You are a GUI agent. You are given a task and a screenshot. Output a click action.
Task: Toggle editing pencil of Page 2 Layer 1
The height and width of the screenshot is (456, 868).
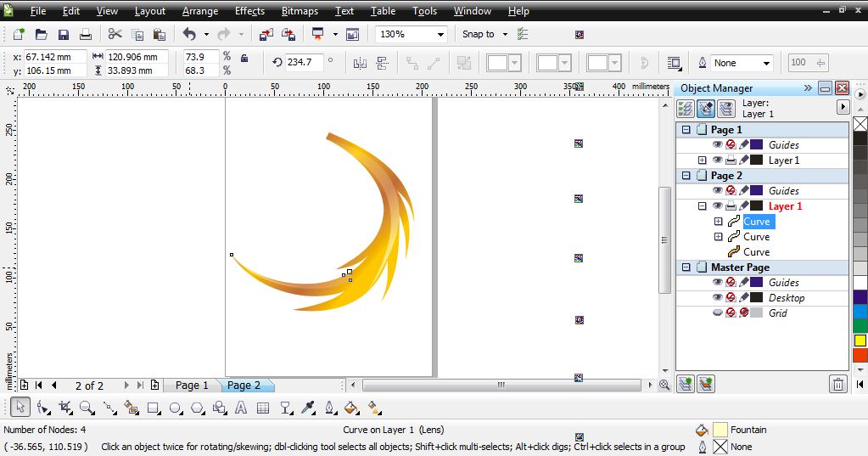(744, 206)
